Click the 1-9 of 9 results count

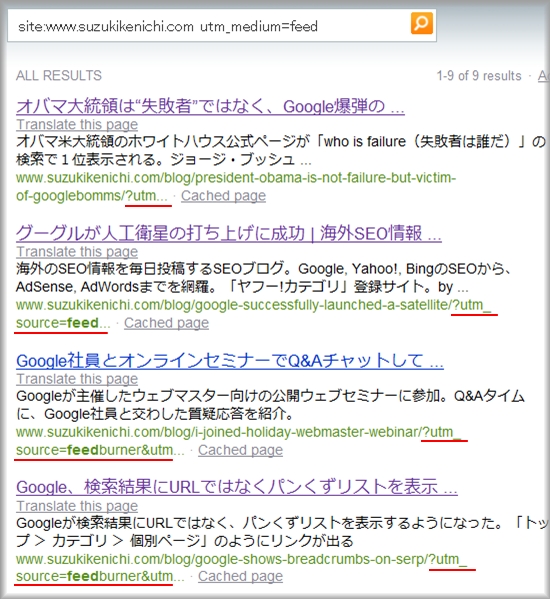tap(479, 76)
